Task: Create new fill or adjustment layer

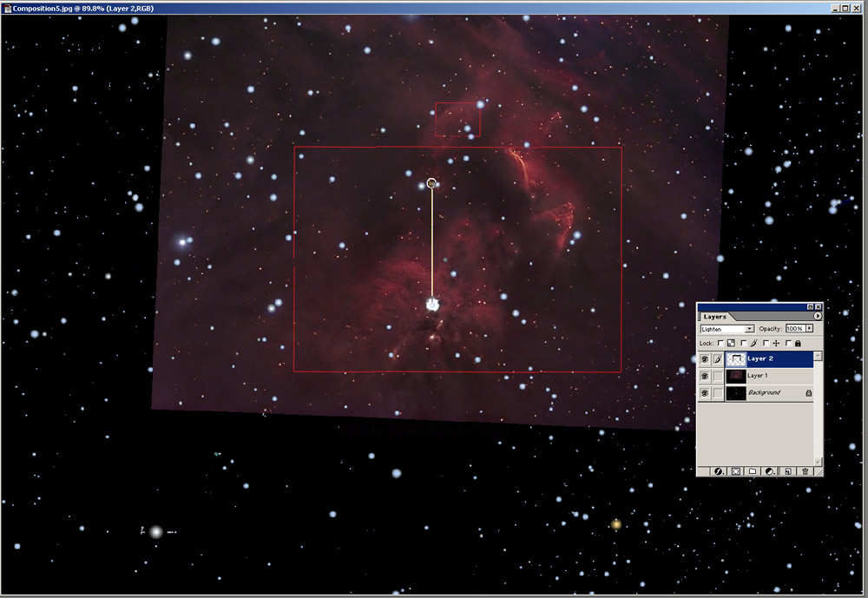Action: [770, 471]
